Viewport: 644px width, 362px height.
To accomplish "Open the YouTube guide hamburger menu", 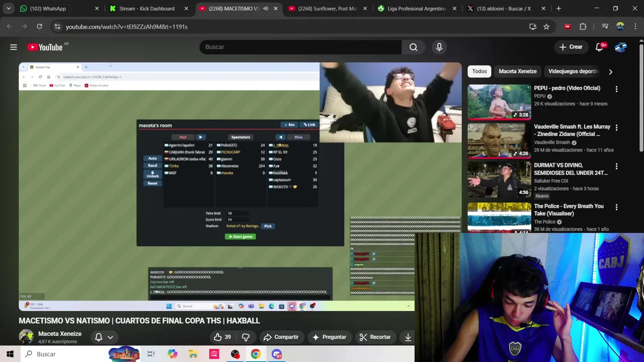I will pos(14,47).
